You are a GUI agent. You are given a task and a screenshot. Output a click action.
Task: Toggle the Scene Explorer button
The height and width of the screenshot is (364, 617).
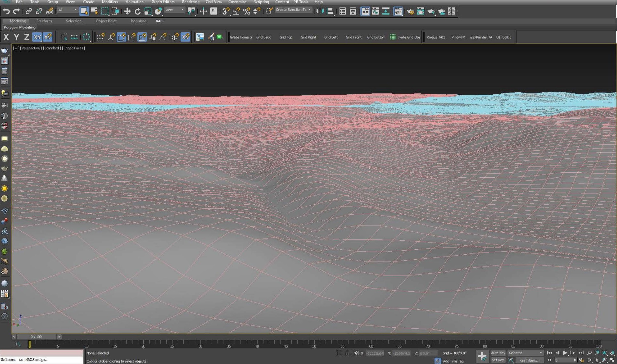(342, 11)
